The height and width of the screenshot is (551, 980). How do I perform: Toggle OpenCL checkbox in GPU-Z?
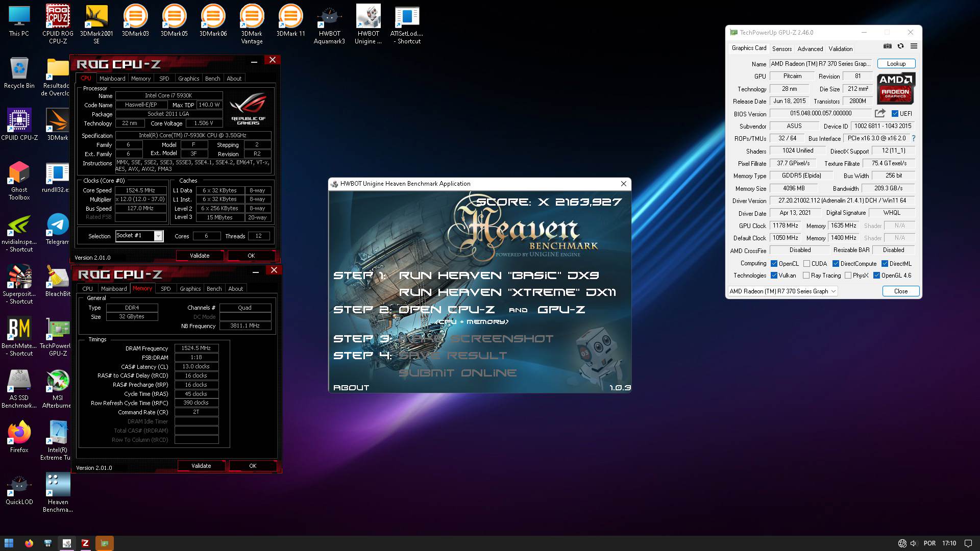[774, 264]
